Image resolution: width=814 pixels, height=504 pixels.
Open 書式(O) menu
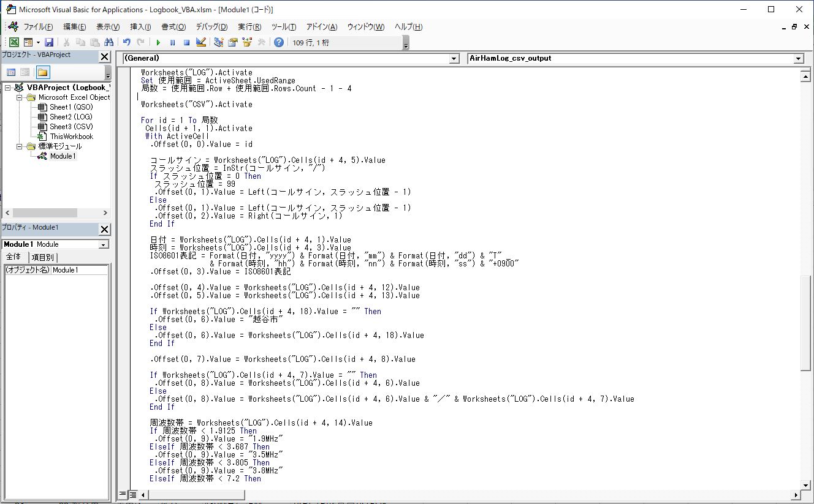(173, 27)
